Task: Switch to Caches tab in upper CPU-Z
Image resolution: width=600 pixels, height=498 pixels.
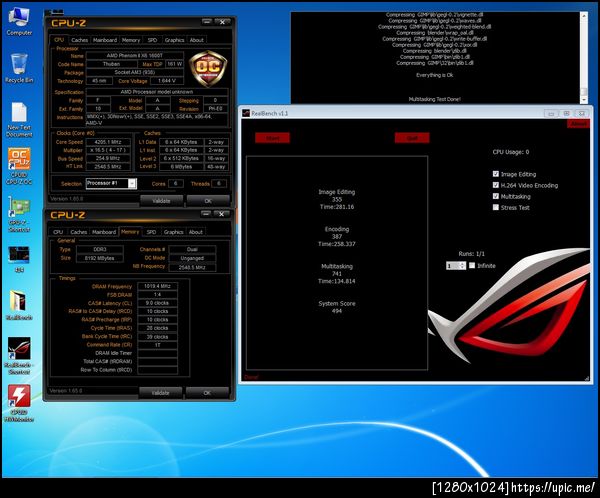Action: pos(79,40)
